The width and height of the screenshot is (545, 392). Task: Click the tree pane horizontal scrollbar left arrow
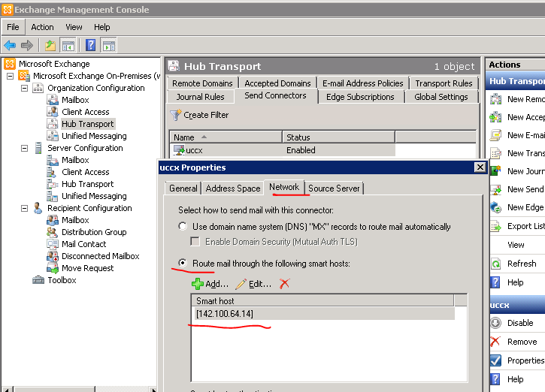coord(8,389)
